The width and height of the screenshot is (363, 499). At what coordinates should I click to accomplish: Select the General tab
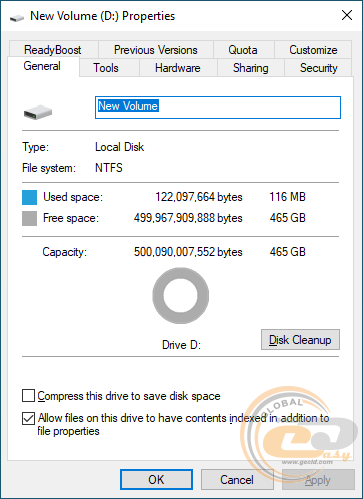pos(42,66)
